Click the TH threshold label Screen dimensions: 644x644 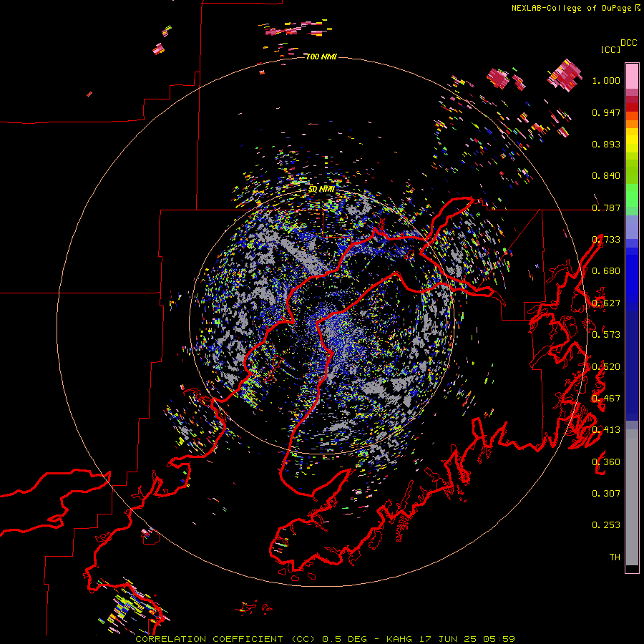[615, 557]
